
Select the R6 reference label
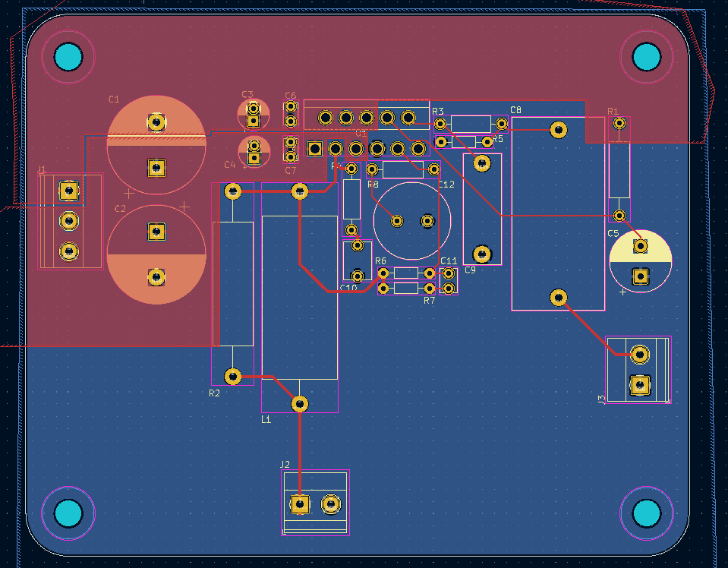coord(380,261)
